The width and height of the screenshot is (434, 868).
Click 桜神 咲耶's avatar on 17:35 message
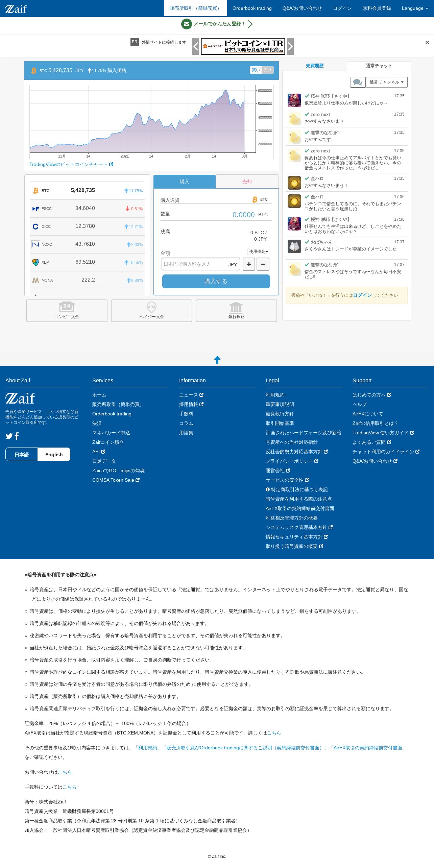[294, 100]
